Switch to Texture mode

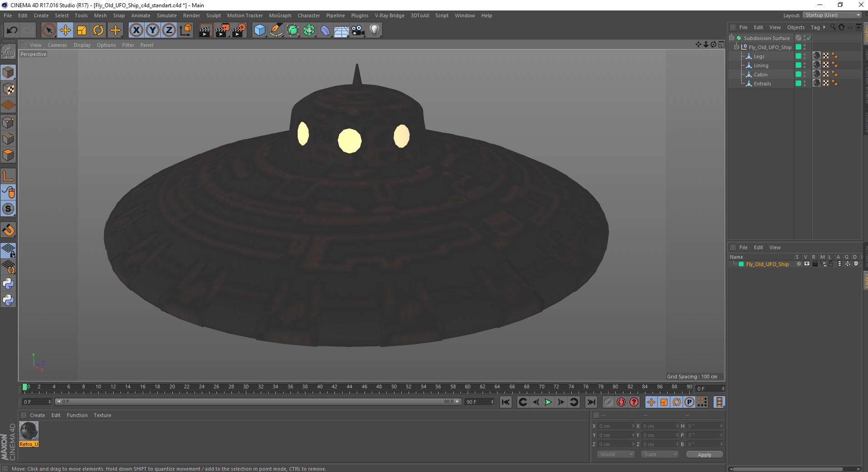tap(8, 89)
